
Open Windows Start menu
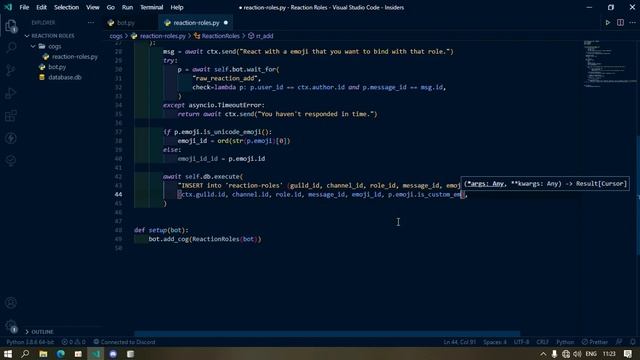pyautogui.click(x=8, y=354)
